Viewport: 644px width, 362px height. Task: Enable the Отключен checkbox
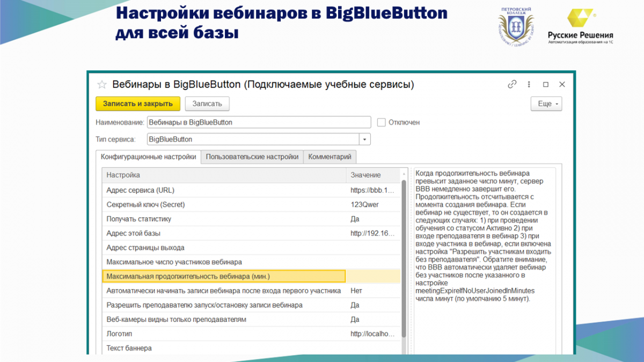[382, 122]
